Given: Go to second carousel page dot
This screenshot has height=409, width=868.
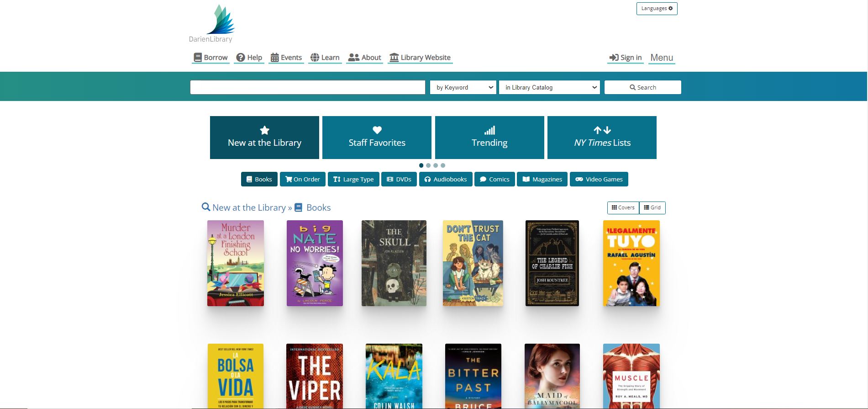Looking at the screenshot, I should [x=428, y=165].
